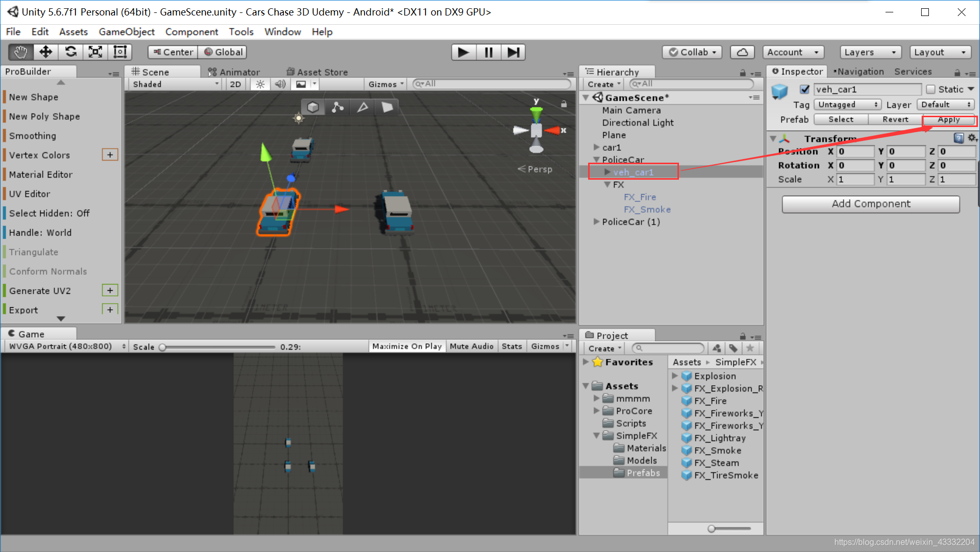
Task: Expand PoliceCar (1) in Hierarchy
Action: click(596, 222)
